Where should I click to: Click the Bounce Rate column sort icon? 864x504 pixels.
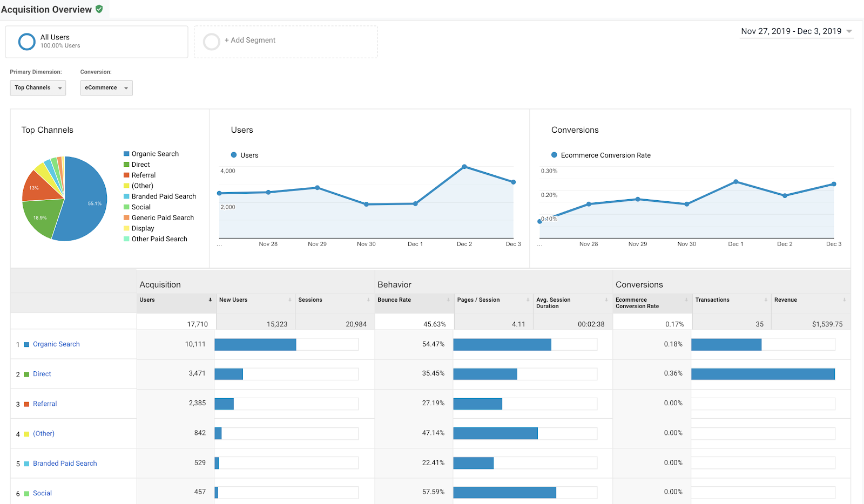448,299
